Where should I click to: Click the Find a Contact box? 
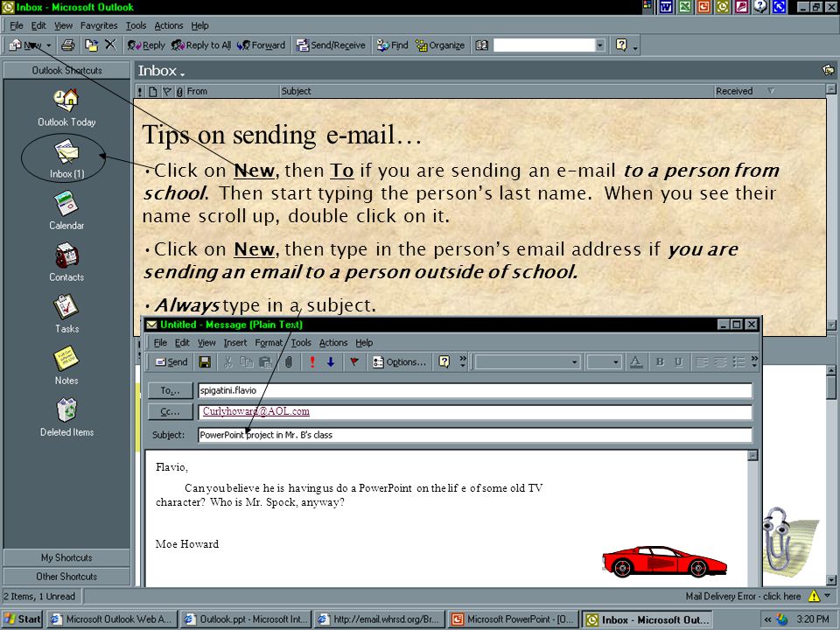coord(544,45)
